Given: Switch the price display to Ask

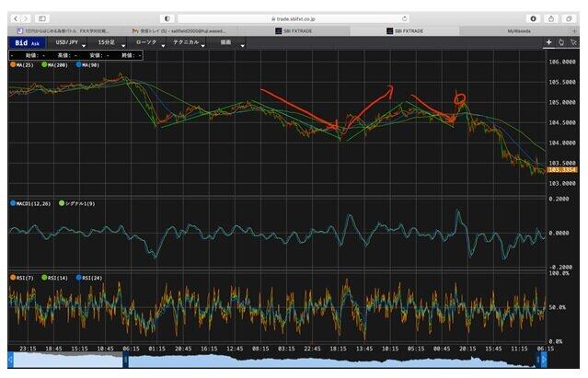Looking at the screenshot, I should click(35, 42).
